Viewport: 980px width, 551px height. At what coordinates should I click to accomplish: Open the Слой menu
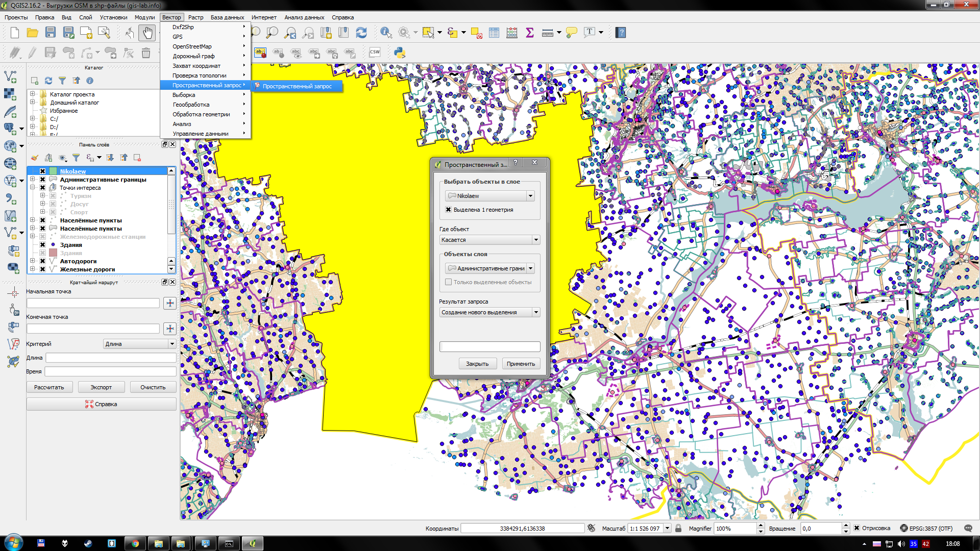pyautogui.click(x=86, y=17)
